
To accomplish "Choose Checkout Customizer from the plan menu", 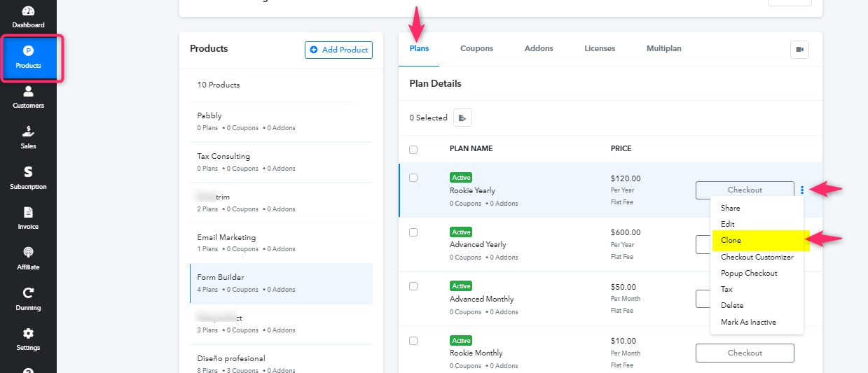I will tap(757, 257).
